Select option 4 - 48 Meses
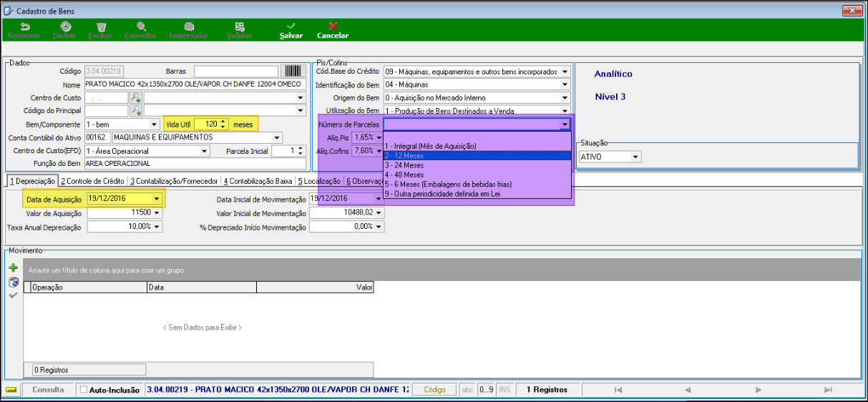Viewport: 868px width, 402px height. click(477, 175)
